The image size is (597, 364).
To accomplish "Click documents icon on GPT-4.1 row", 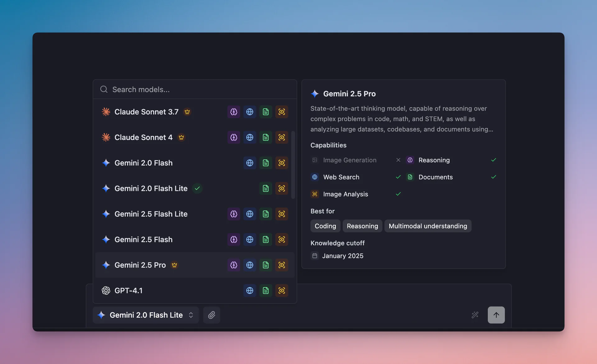I will coord(266,290).
